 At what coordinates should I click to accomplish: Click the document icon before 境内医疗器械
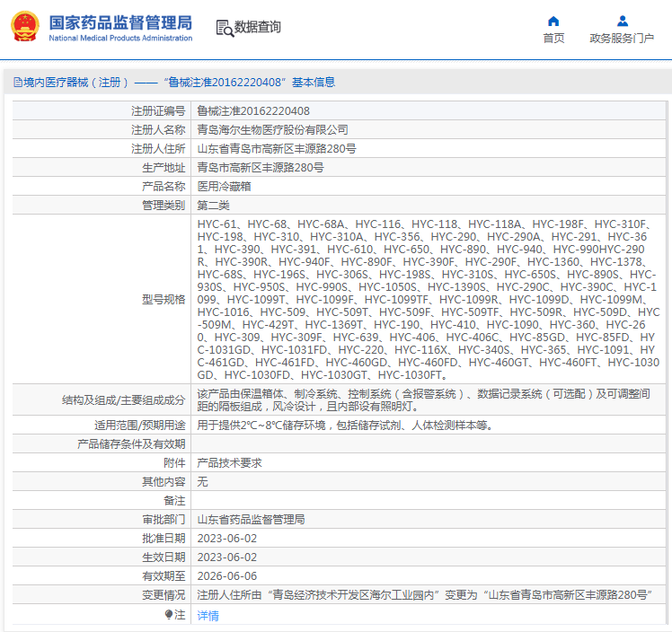(x=18, y=83)
